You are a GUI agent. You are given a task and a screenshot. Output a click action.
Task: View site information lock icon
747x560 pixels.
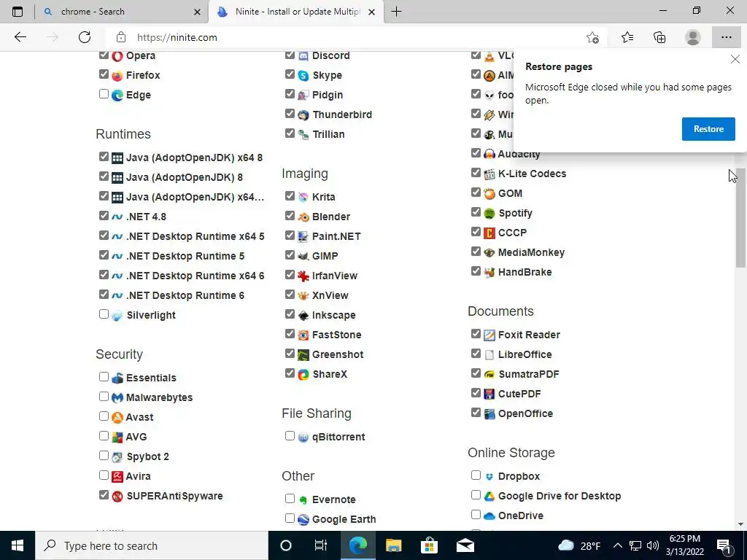tap(121, 37)
